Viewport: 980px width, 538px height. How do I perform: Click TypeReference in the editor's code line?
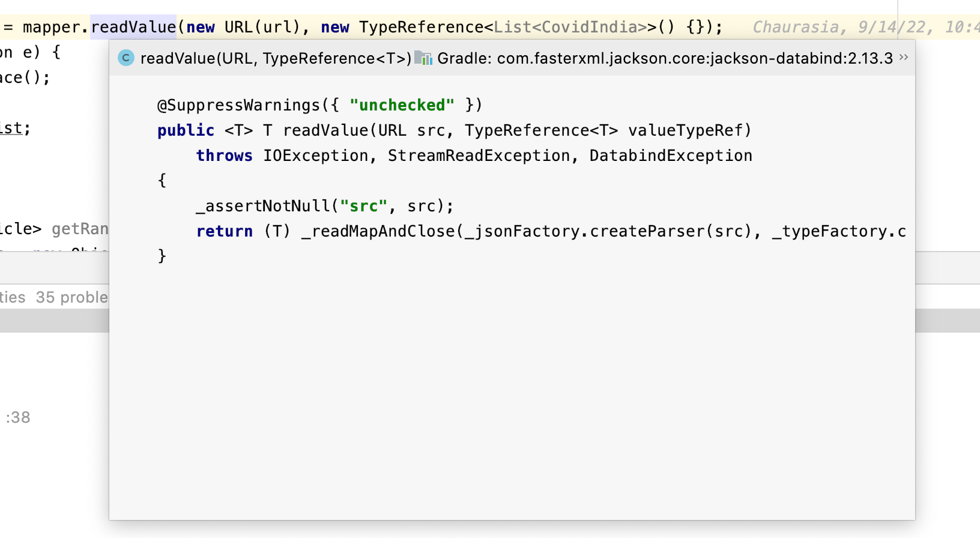coord(422,27)
